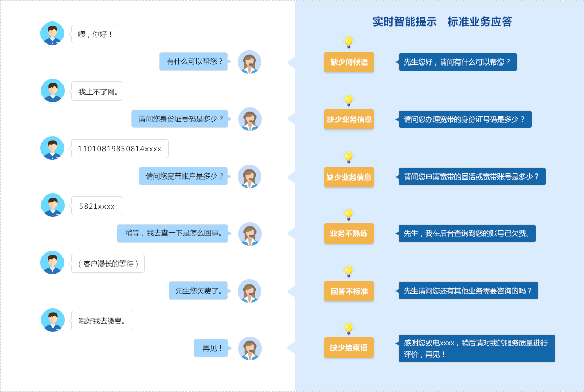Viewport: 584px width, 392px height.
Task: Expand the second 缺少业务信息 tag
Action: click(349, 177)
